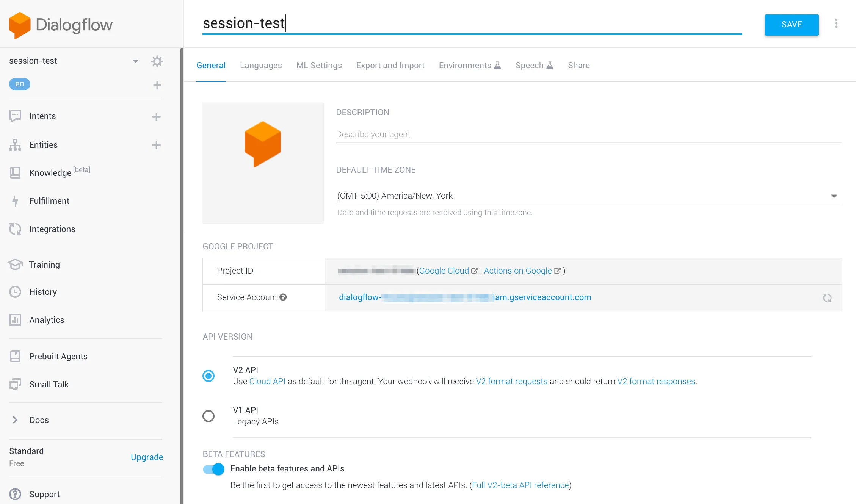This screenshot has width=856, height=504.
Task: Click the add language plus icon
Action: [x=157, y=85]
